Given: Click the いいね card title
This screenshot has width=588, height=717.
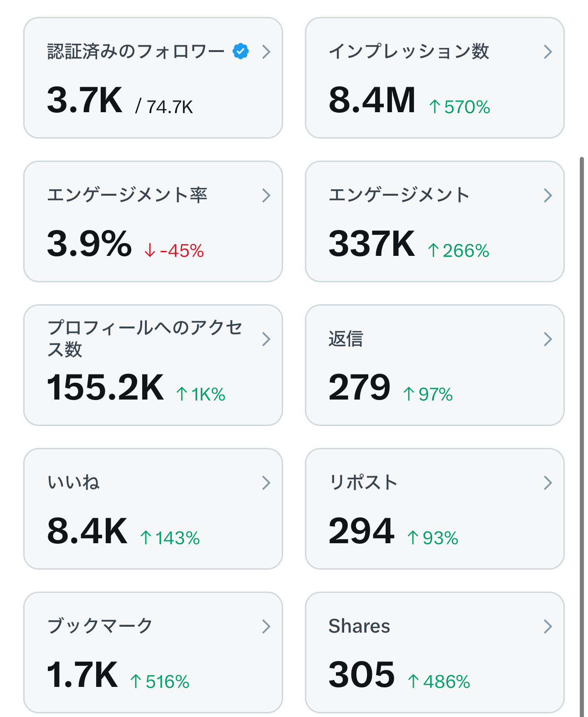Looking at the screenshot, I should pyautogui.click(x=74, y=483).
